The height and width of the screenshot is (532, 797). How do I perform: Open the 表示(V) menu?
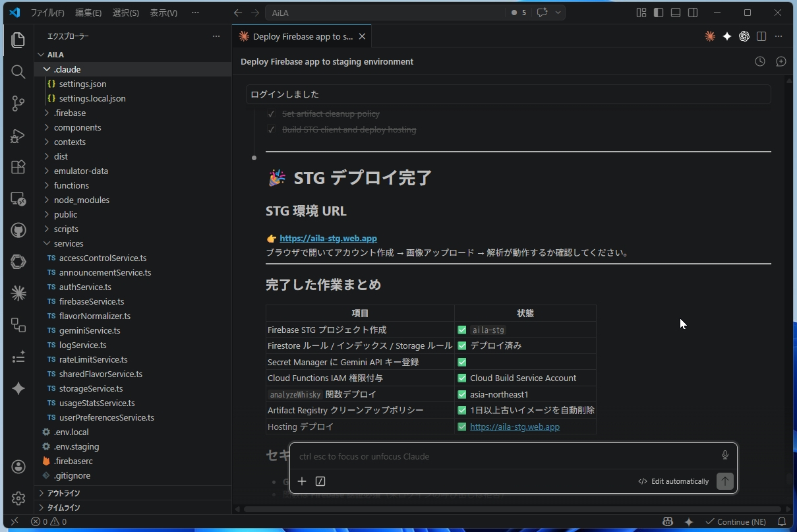point(163,13)
